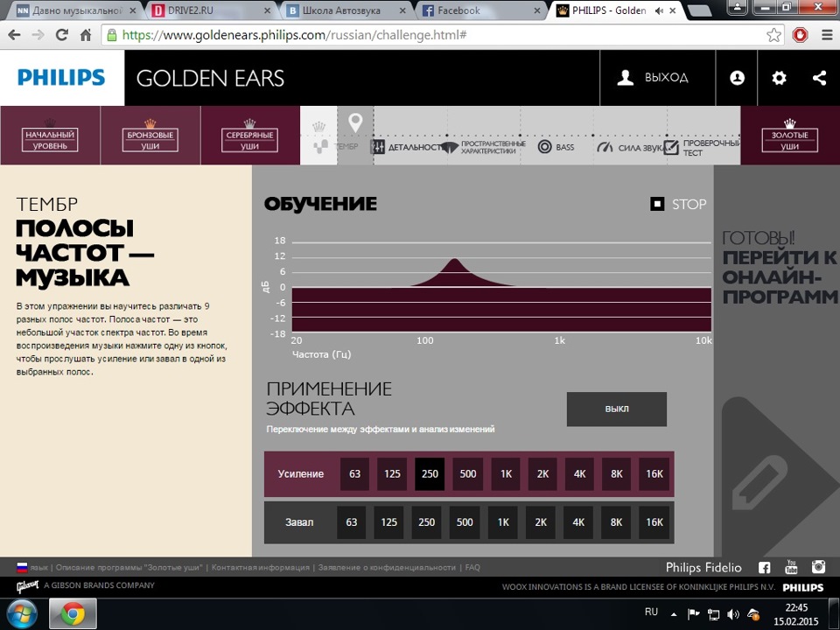840x630 pixels.
Task: Select Усиление 1K band
Action: pyautogui.click(x=506, y=473)
